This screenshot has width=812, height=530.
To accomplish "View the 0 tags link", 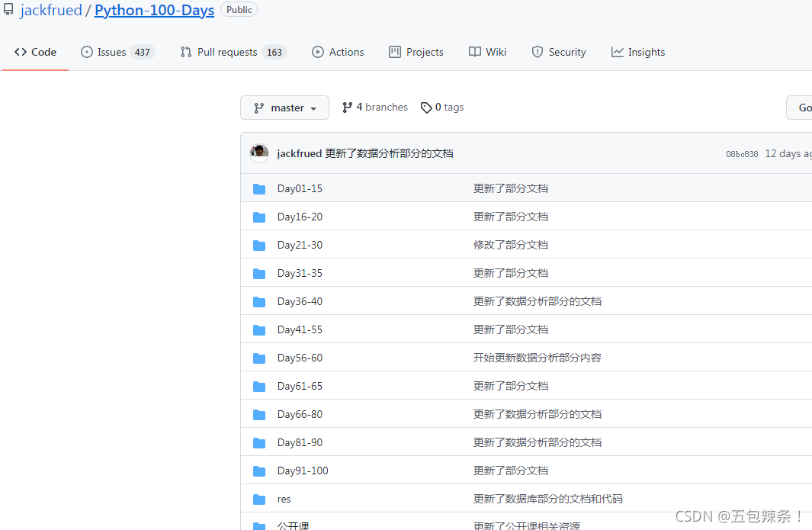I will 442,108.
